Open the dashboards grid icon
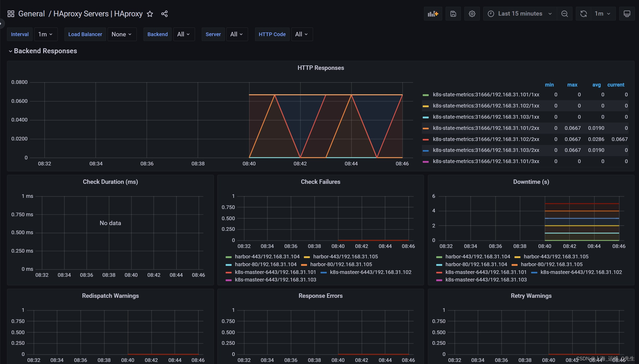 click(x=11, y=14)
